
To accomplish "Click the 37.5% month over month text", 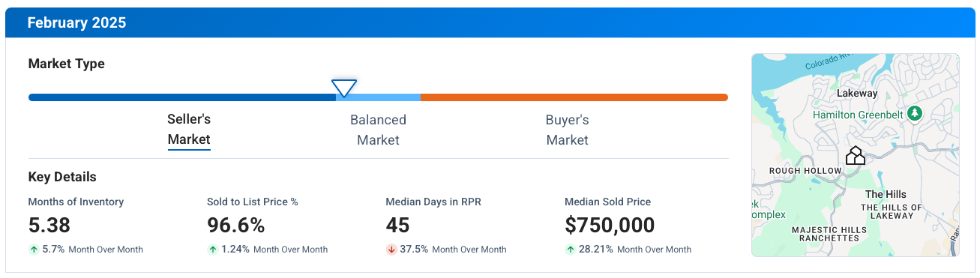I will tap(453, 250).
